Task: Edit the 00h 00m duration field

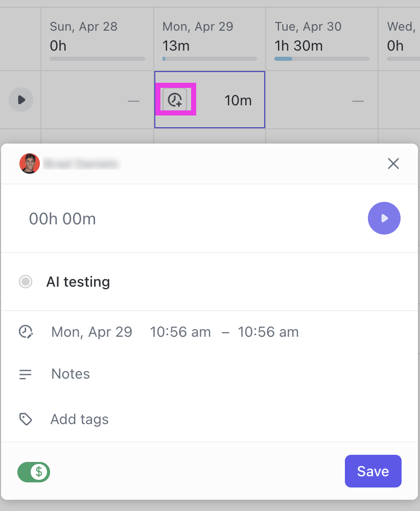Action: tap(62, 219)
